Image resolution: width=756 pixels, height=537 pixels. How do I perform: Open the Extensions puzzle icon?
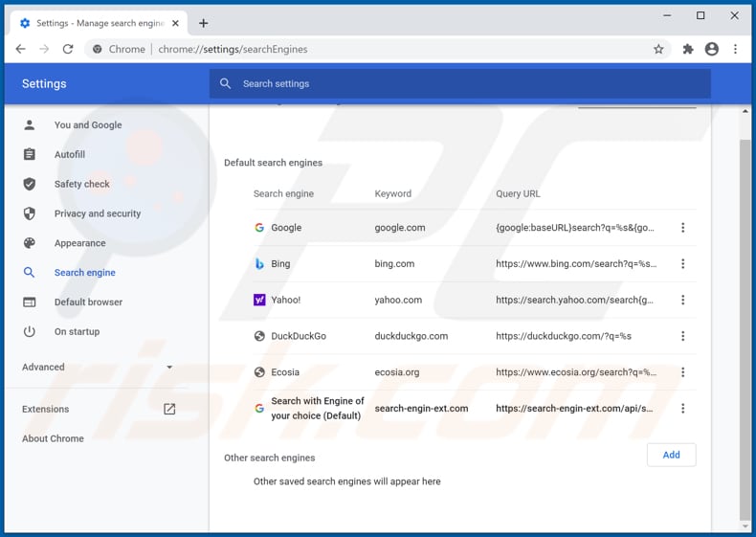coord(688,49)
